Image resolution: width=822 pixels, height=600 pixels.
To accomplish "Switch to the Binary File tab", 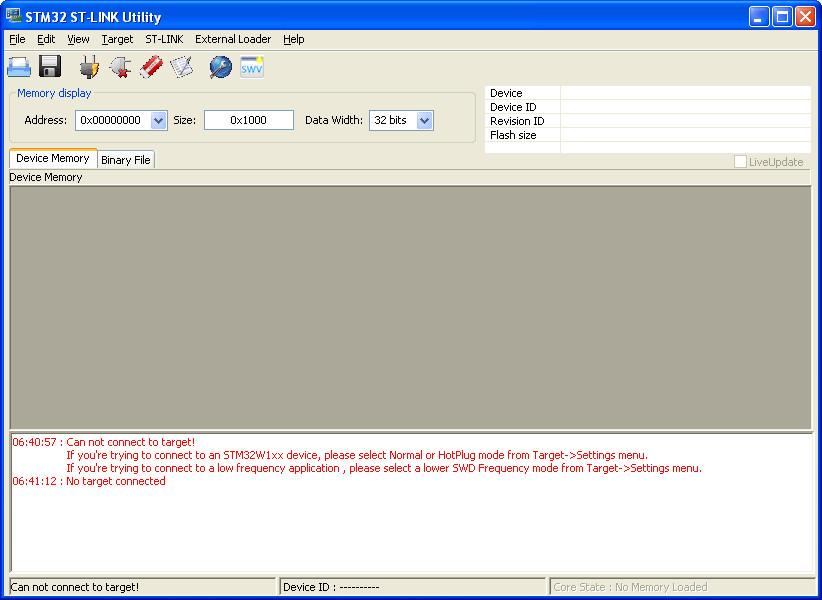I will (x=126, y=160).
